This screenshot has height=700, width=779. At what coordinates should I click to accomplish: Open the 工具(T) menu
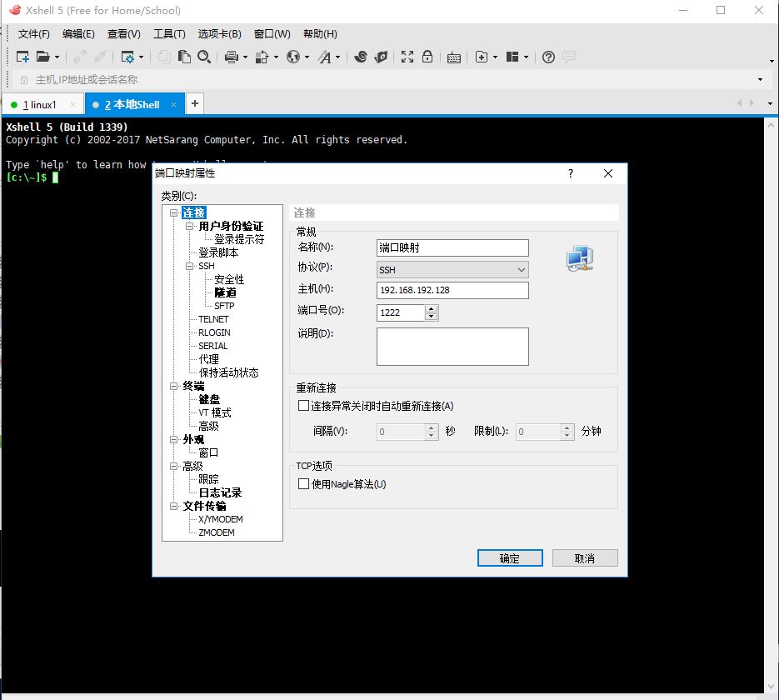(169, 34)
